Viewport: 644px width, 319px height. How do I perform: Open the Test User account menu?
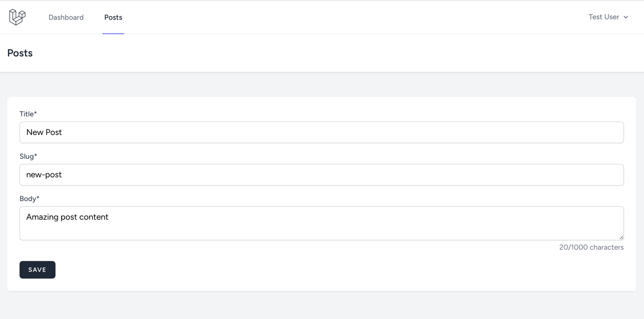604,17
